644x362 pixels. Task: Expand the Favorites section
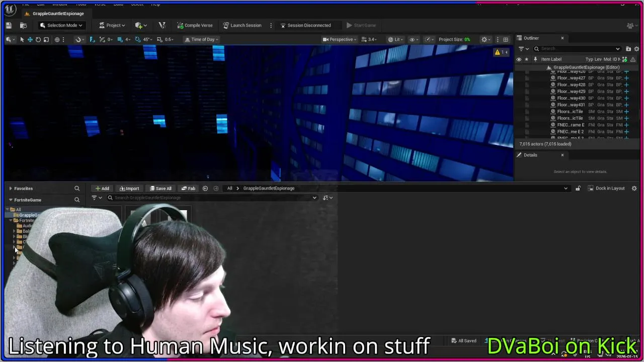click(x=11, y=189)
